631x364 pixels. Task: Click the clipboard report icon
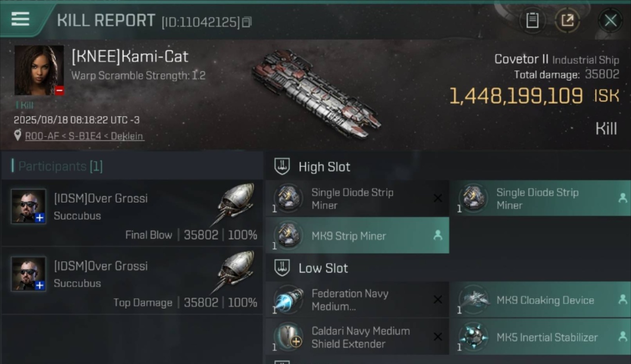point(532,20)
